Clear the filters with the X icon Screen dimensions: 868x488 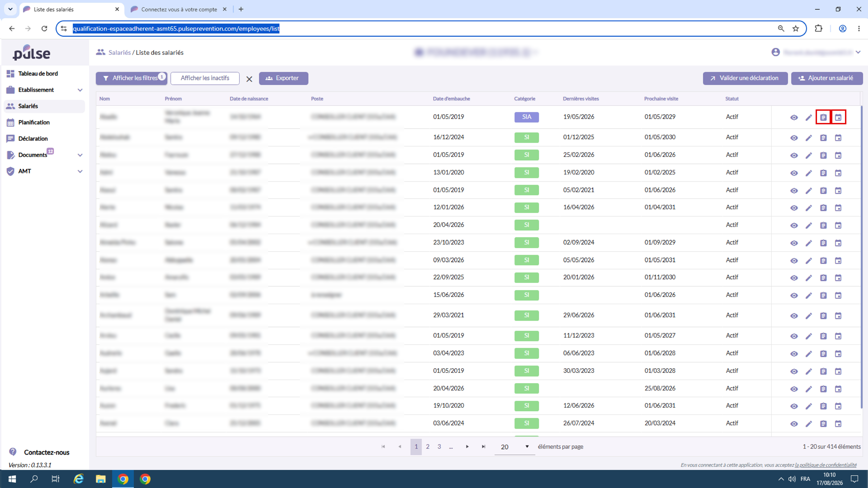[249, 79]
